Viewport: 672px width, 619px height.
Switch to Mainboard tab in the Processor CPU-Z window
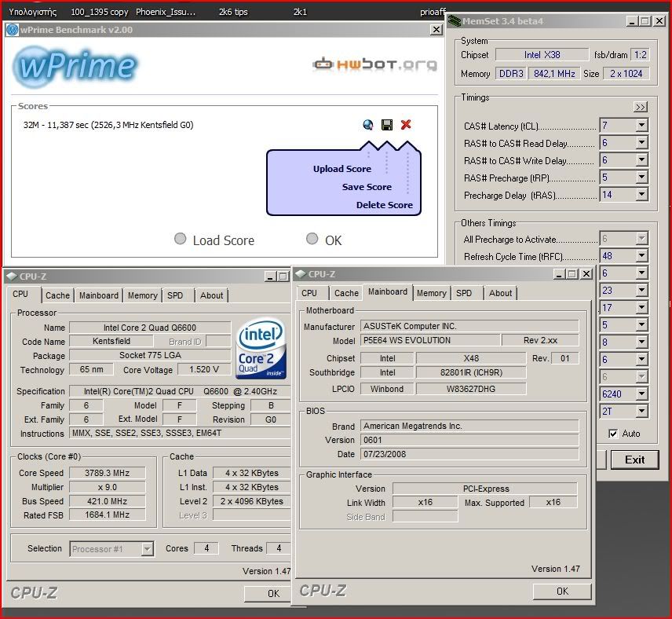99,295
